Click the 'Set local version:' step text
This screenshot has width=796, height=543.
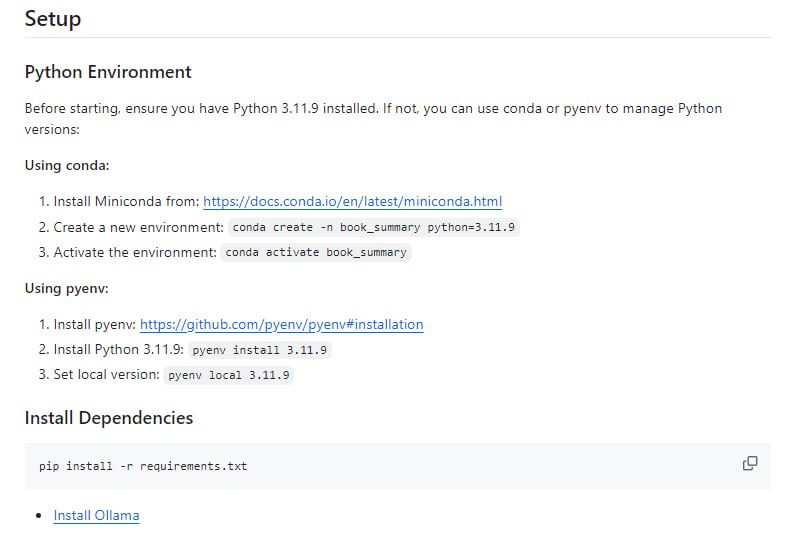pos(106,375)
